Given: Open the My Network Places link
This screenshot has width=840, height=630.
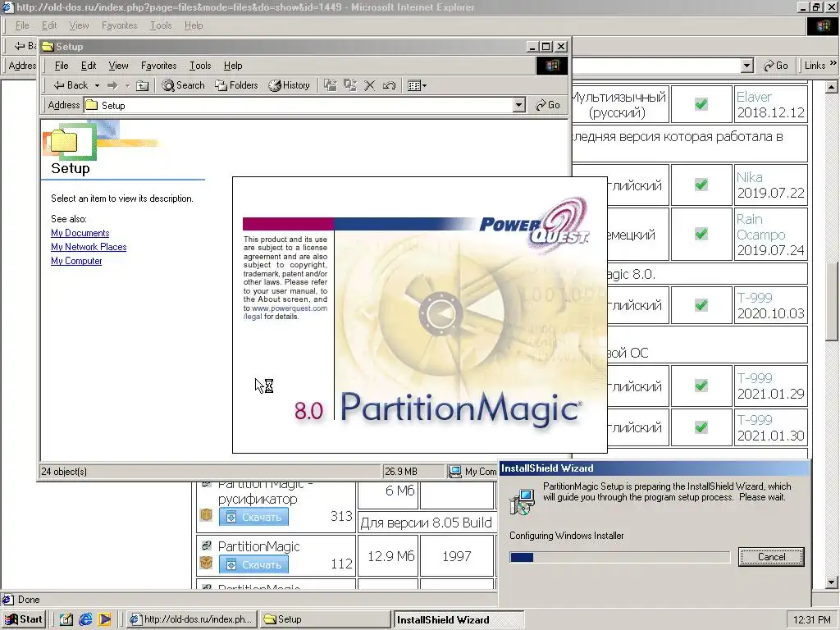Looking at the screenshot, I should (89, 246).
